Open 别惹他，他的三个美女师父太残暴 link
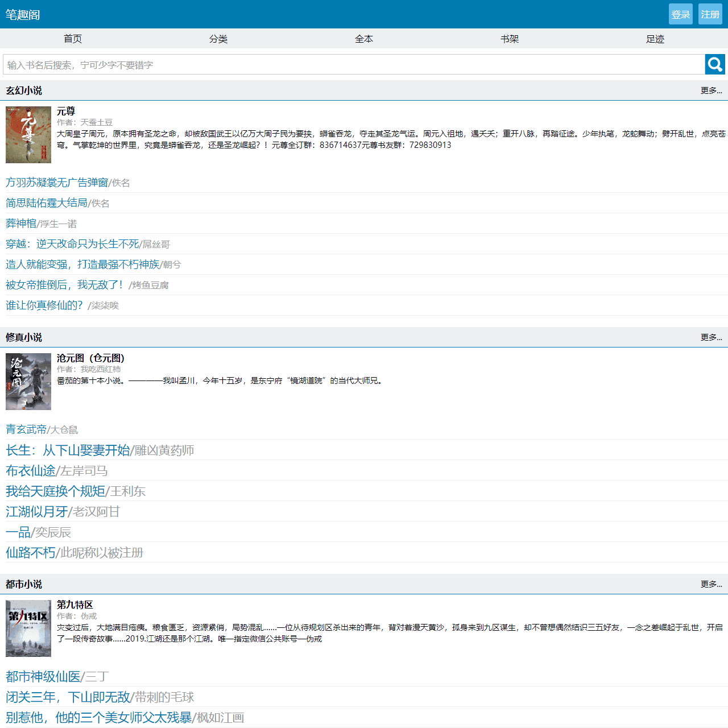The height and width of the screenshot is (728, 728). pyautogui.click(x=99, y=717)
